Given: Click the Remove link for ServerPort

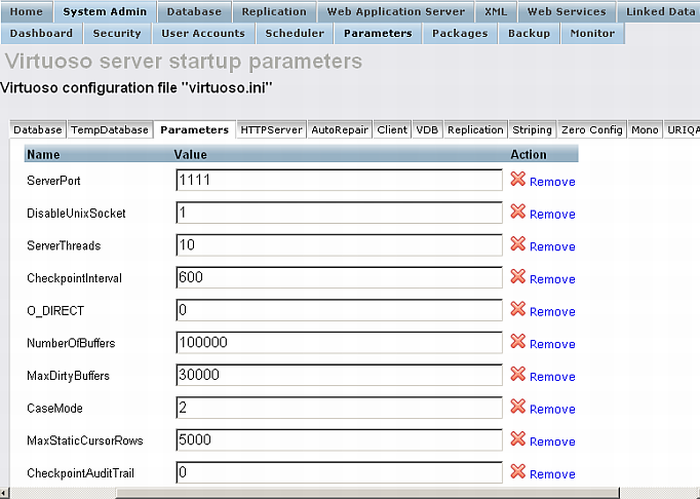Looking at the screenshot, I should [552, 182].
